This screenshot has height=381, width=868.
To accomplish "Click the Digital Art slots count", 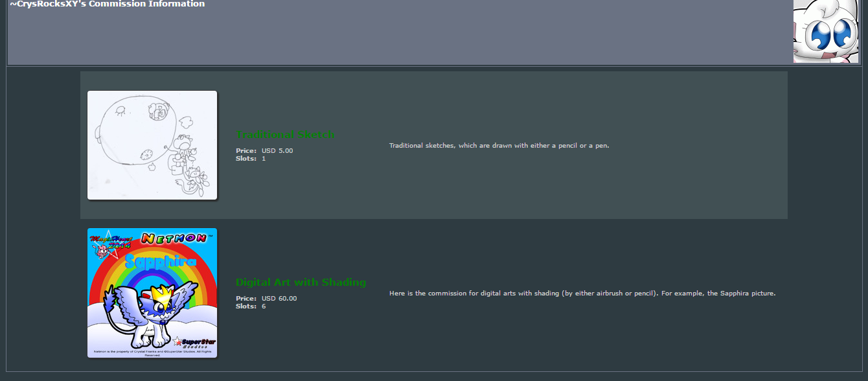I will click(264, 306).
